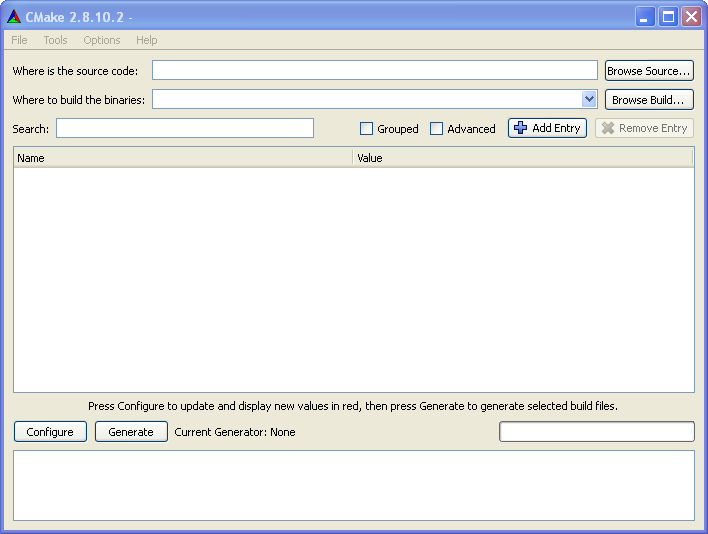This screenshot has height=534, width=708.
Task: Enable the Grouped checkbox
Action: 366,129
